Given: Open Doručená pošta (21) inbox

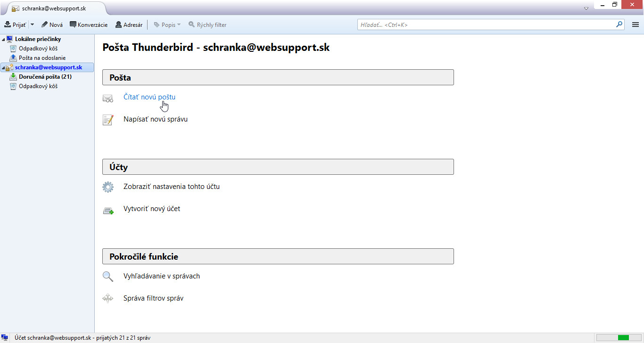Looking at the screenshot, I should [x=45, y=77].
